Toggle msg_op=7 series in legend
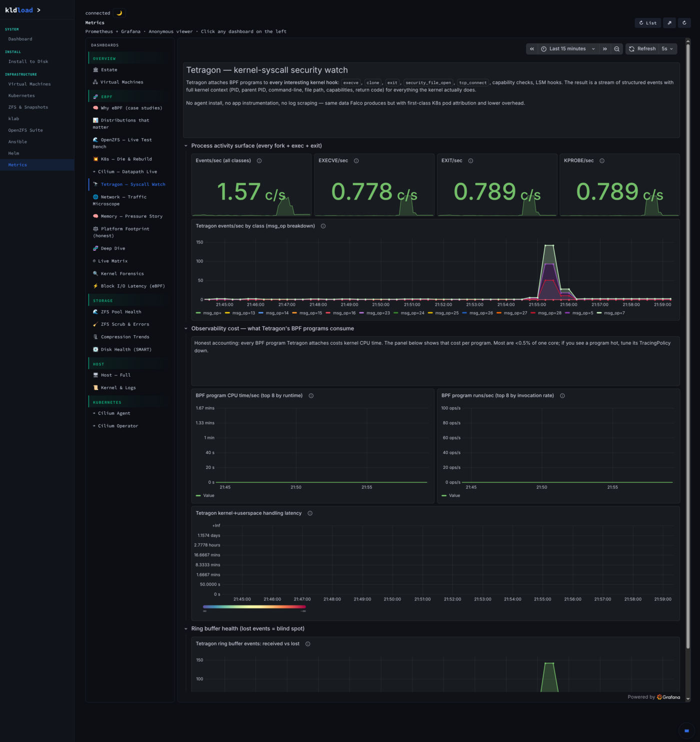 [611, 313]
